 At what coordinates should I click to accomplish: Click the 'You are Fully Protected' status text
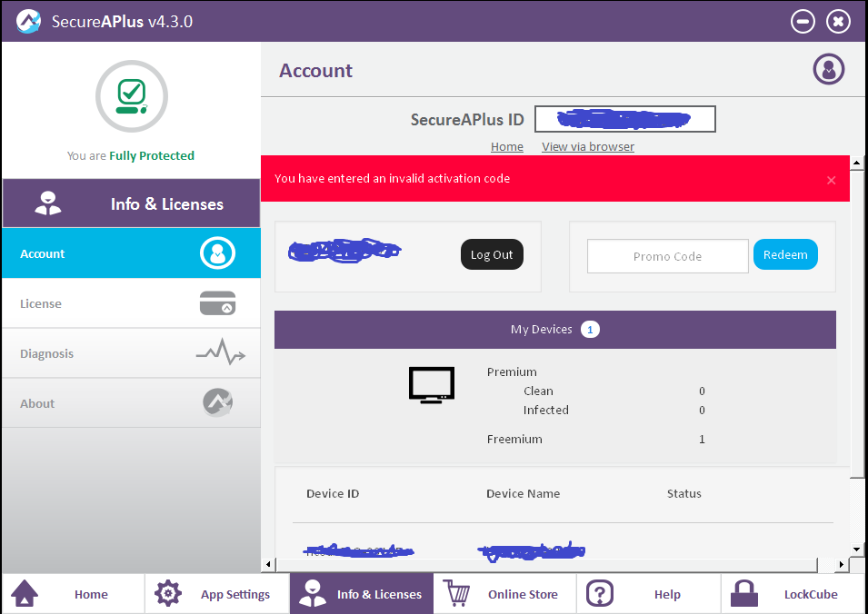131,155
